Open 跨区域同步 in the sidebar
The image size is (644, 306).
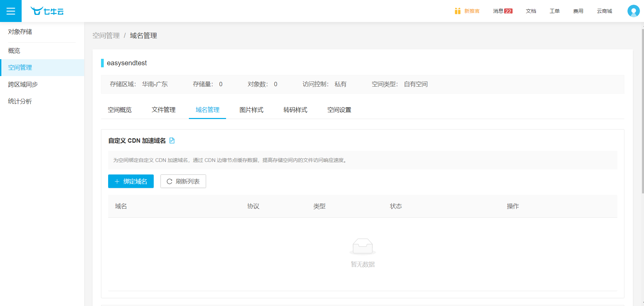pyautogui.click(x=23, y=85)
